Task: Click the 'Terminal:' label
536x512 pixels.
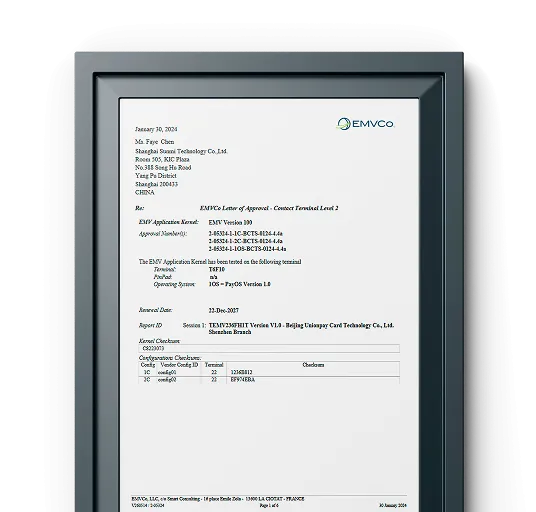Action: 165,269
